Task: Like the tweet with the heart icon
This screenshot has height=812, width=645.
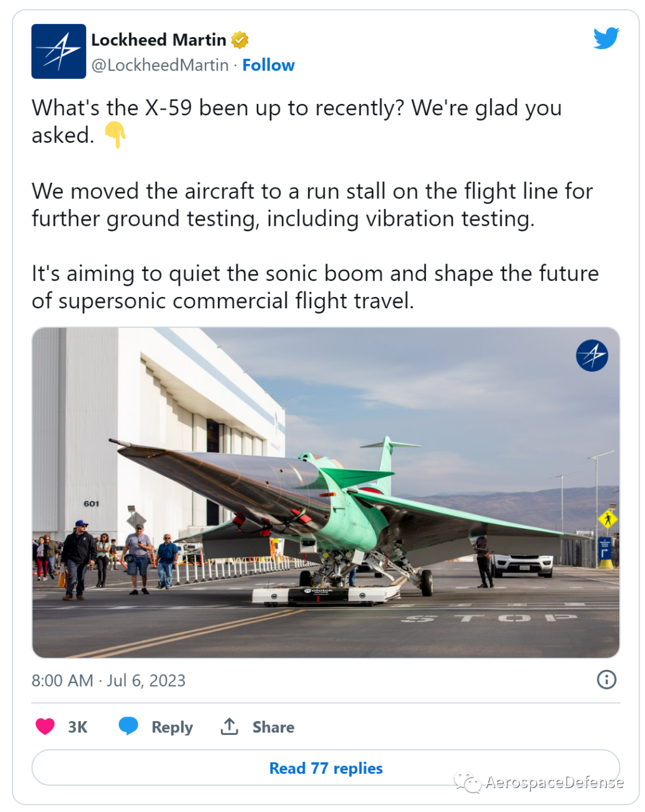Action: point(45,727)
